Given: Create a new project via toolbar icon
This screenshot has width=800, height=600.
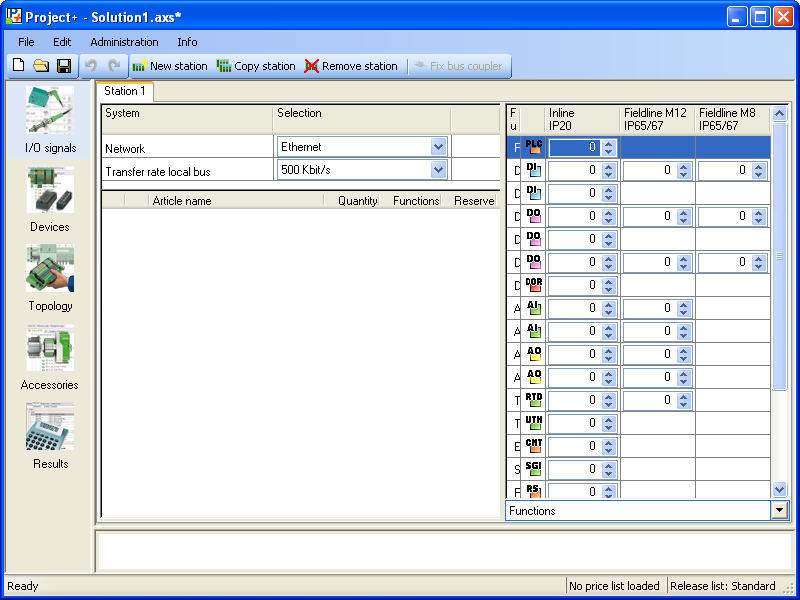Looking at the screenshot, I should [x=17, y=65].
